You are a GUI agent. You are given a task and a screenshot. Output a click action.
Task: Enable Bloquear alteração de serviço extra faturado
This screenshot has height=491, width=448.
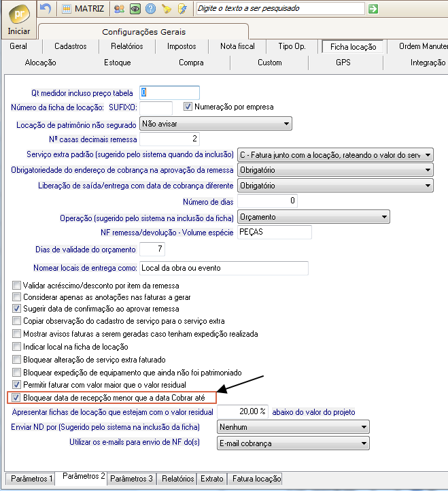[16, 360]
